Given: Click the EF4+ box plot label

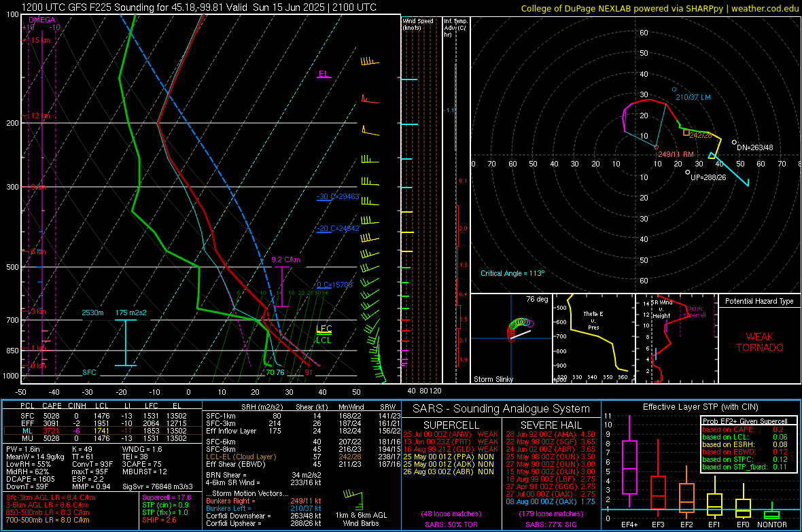Looking at the screenshot, I should pos(629,525).
